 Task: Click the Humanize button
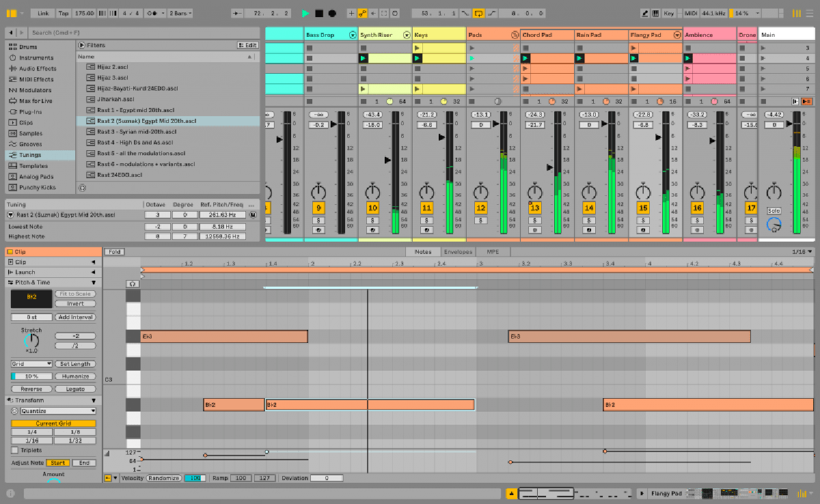tap(75, 376)
